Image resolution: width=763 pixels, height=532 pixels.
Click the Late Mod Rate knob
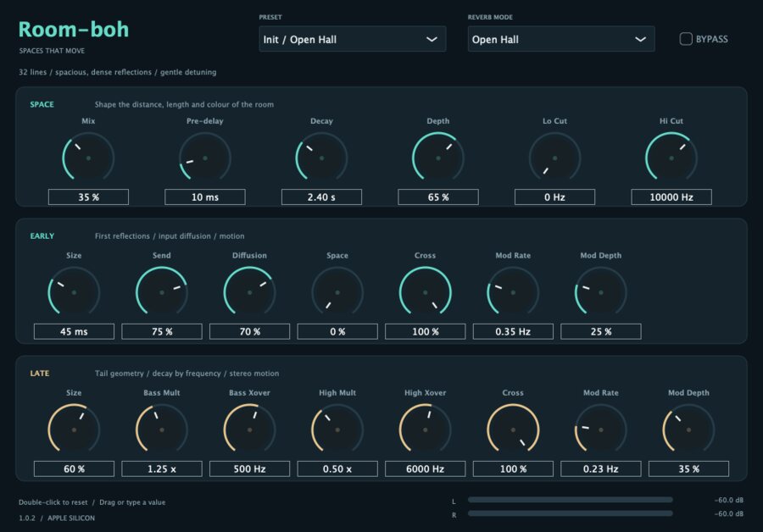[x=601, y=429]
